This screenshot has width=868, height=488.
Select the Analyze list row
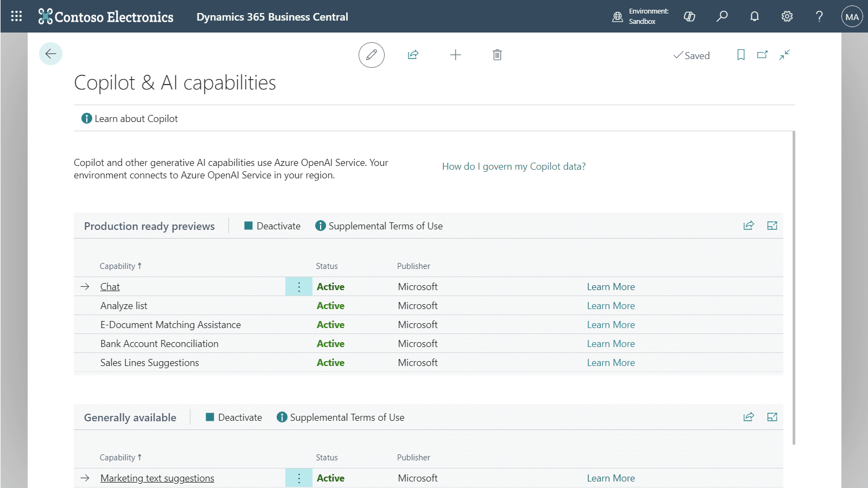(x=429, y=306)
